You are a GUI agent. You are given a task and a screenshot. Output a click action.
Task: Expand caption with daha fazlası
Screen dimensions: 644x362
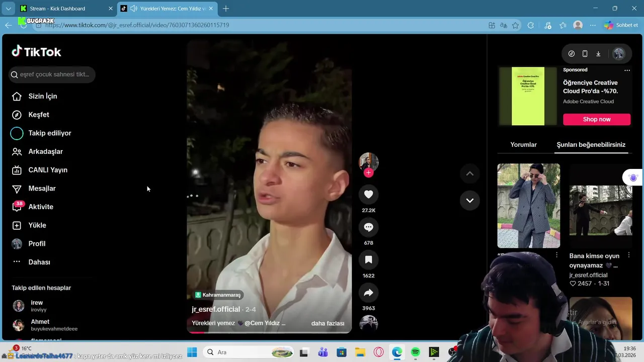coord(328,323)
